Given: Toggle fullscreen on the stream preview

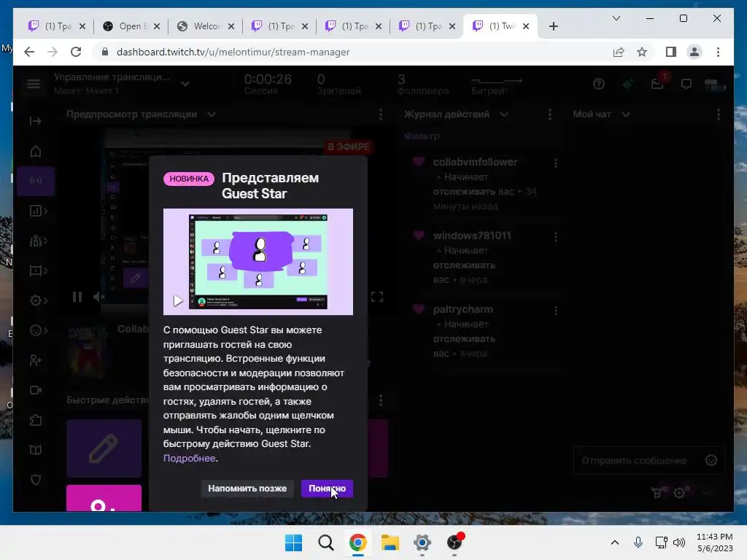Looking at the screenshot, I should pyautogui.click(x=377, y=297).
